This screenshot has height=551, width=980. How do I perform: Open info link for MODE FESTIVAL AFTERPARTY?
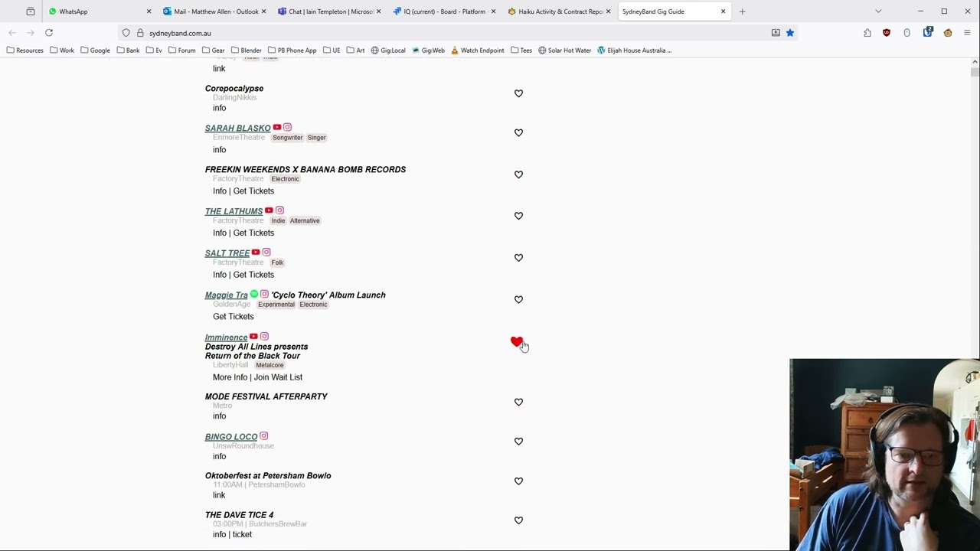click(220, 416)
